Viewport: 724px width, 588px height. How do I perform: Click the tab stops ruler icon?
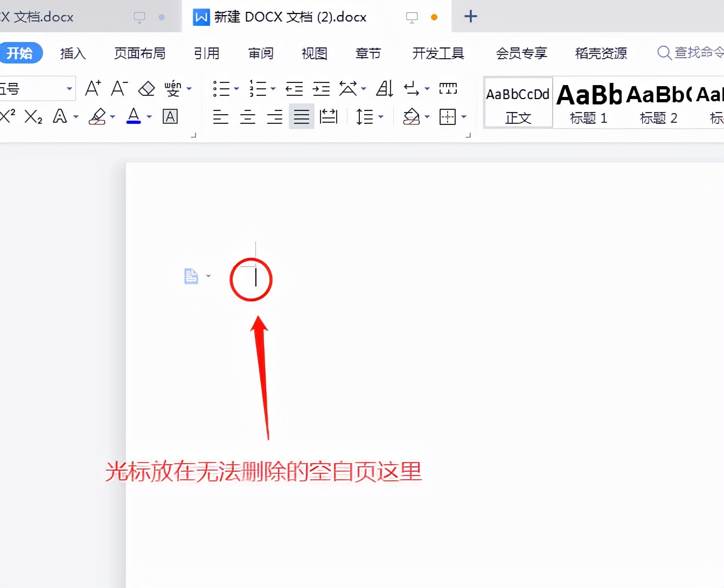[x=448, y=88]
